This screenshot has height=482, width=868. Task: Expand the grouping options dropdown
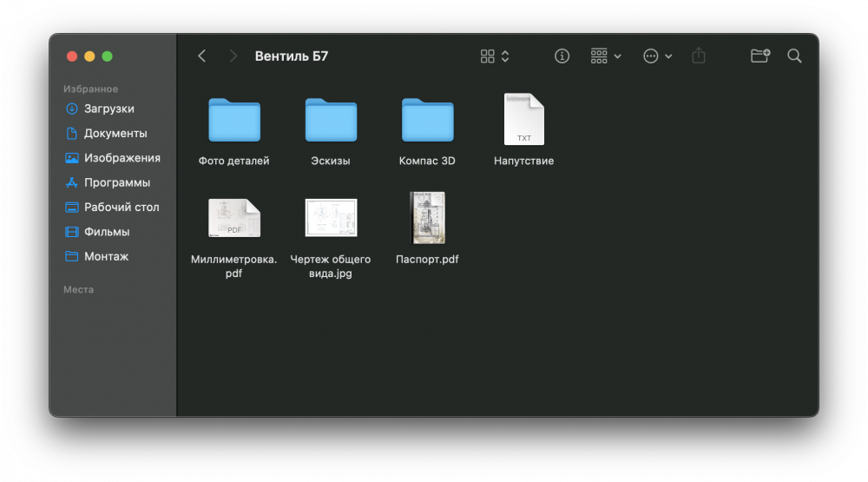(606, 56)
